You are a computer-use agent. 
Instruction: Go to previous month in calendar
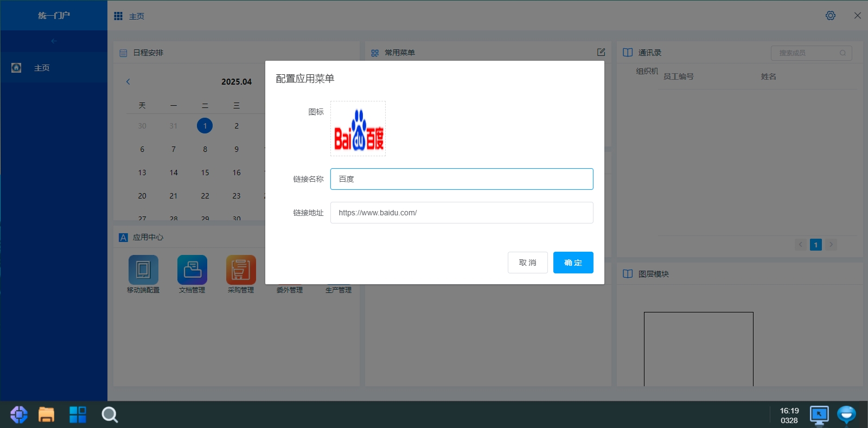(128, 81)
